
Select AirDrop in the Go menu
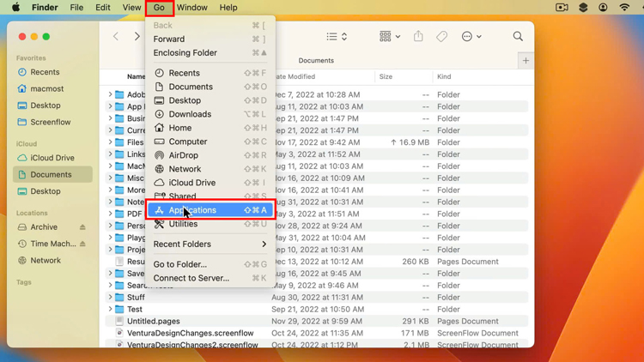[x=210, y=155]
